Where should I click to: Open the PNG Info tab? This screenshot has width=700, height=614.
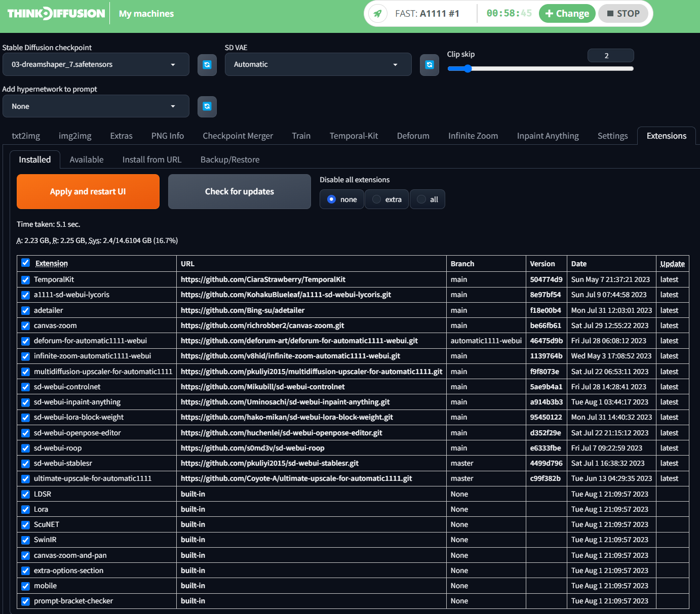(x=168, y=136)
